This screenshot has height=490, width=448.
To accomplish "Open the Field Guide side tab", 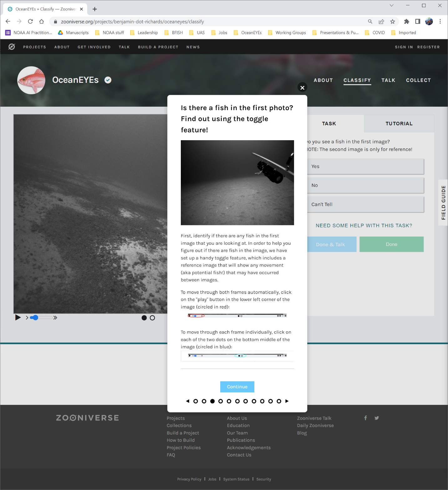I will (443, 203).
